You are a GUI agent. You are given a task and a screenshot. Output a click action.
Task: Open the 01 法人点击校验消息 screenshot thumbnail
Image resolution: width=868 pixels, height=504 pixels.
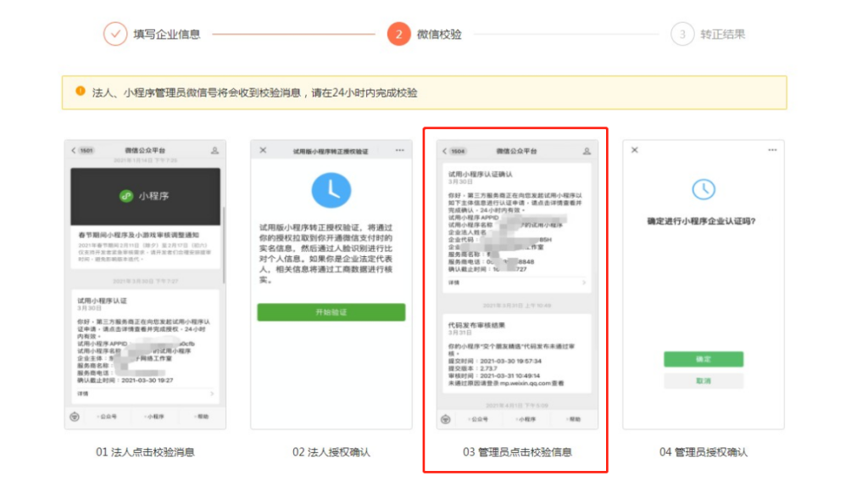(145, 284)
